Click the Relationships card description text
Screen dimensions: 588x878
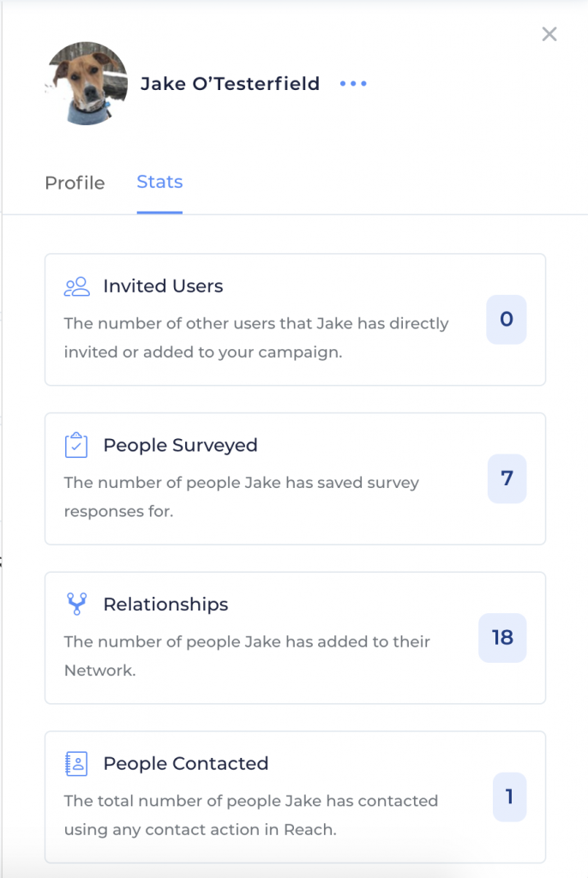247,656
